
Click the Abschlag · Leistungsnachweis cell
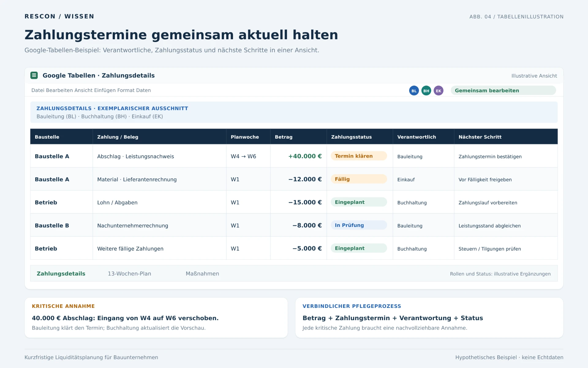click(x=160, y=156)
